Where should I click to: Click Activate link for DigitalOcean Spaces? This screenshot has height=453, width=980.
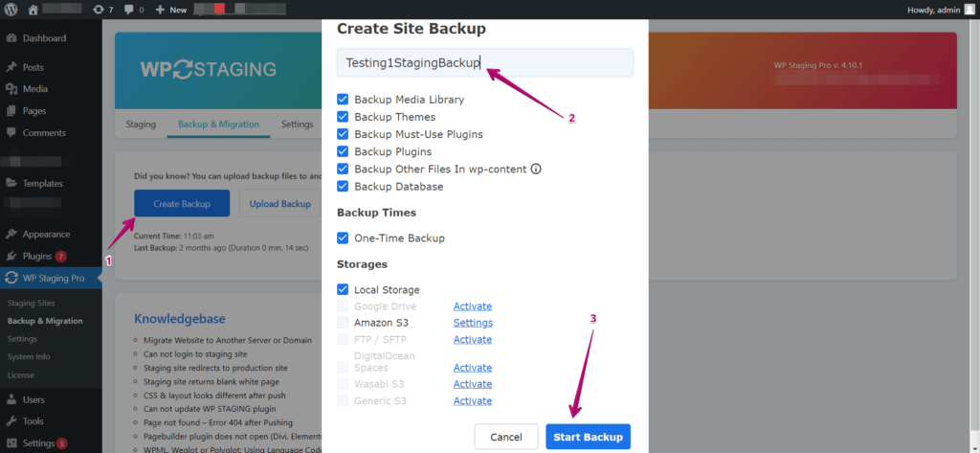click(x=473, y=367)
